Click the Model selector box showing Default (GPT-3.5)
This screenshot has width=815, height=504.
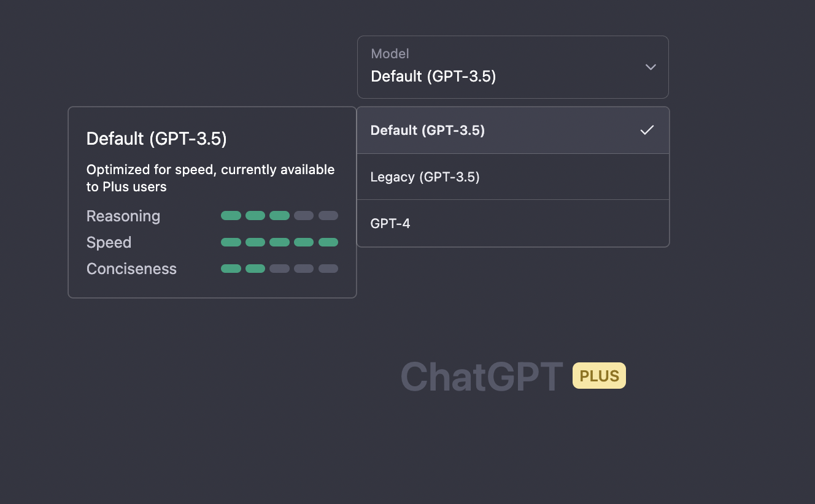tap(513, 67)
